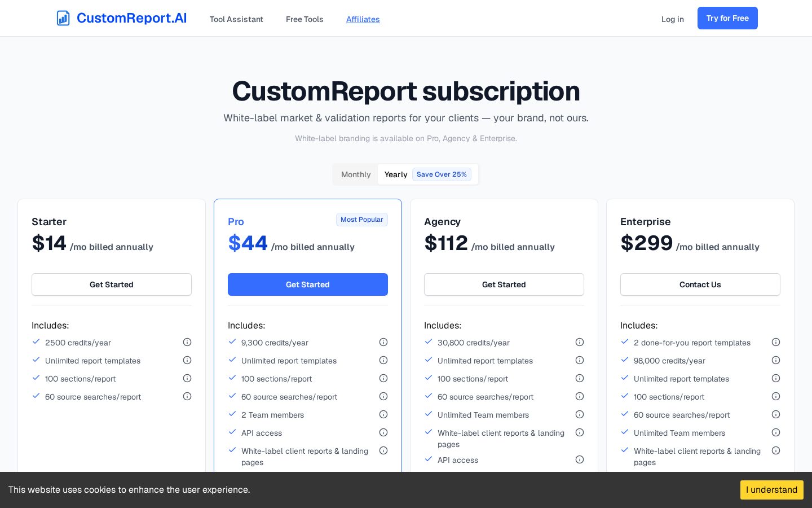Click the Log in link
This screenshot has width=812, height=508.
click(673, 19)
